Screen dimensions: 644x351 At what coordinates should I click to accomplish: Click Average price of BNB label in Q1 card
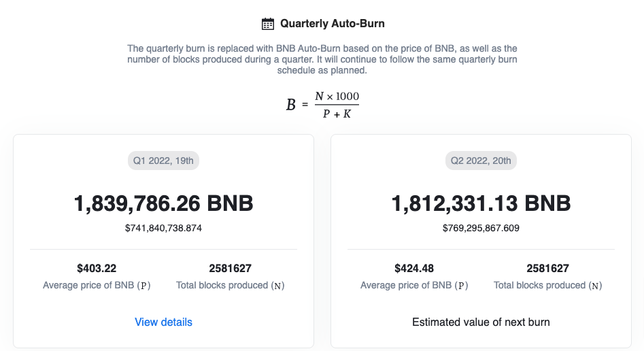pyautogui.click(x=97, y=285)
